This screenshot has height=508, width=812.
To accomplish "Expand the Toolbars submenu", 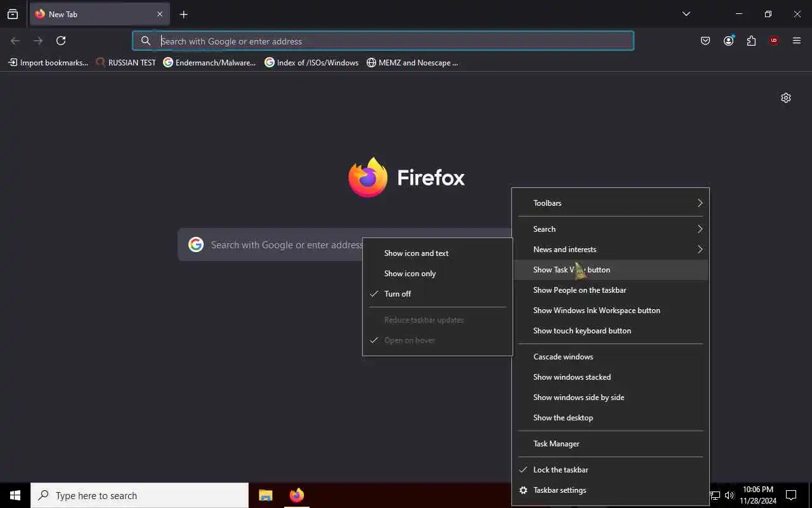I will (611, 203).
